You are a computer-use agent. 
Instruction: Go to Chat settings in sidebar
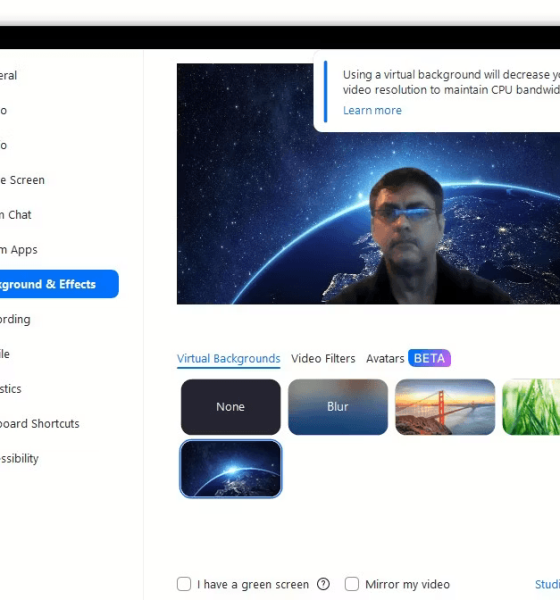[x=16, y=215]
